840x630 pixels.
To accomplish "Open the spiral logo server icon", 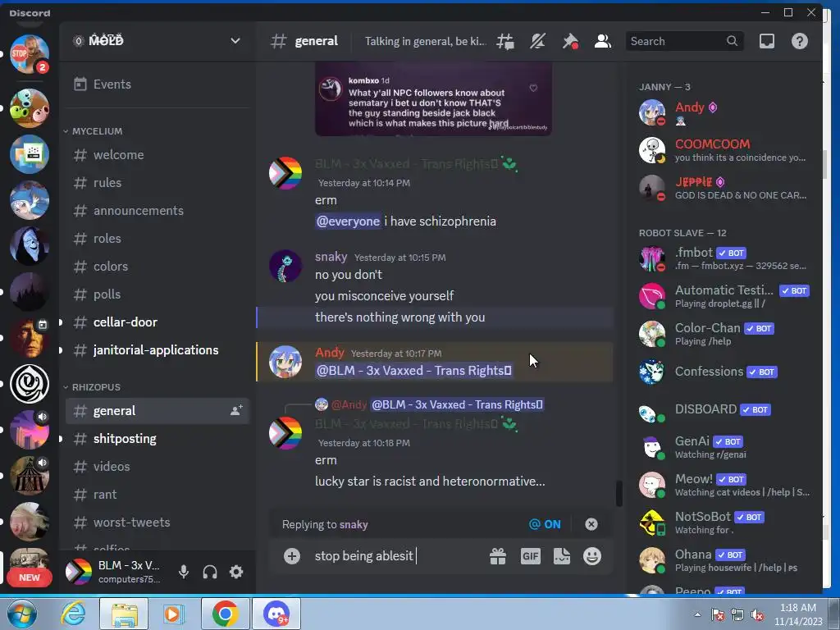I will coord(30,384).
